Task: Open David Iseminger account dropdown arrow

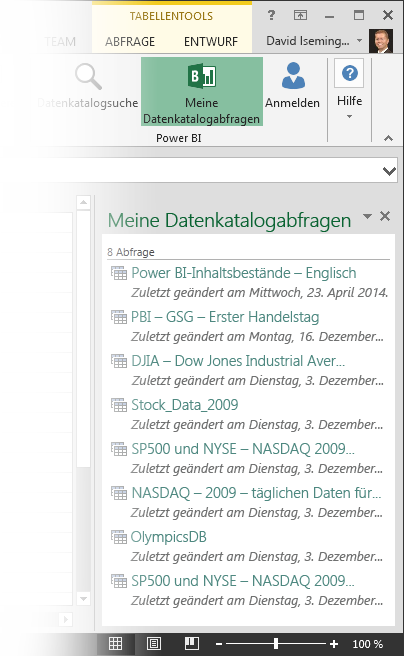Action: 359,41
